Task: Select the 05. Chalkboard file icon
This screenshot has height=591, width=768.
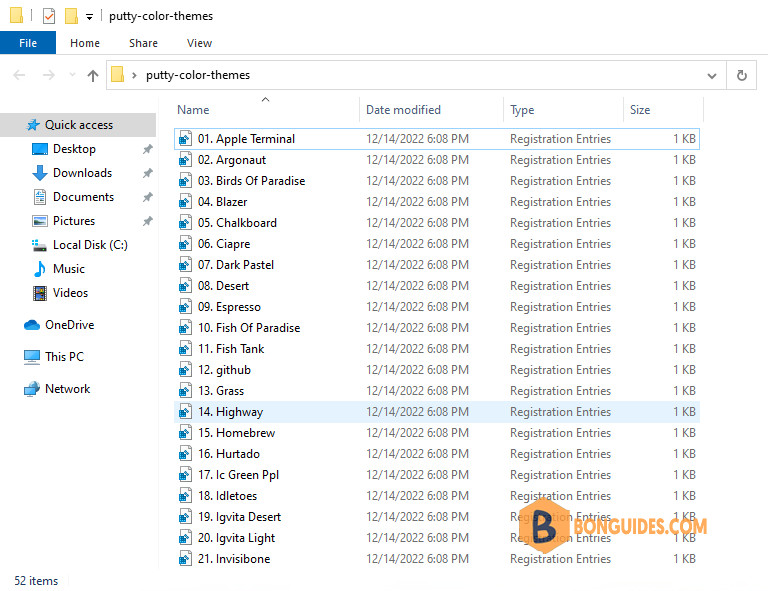Action: tap(185, 223)
